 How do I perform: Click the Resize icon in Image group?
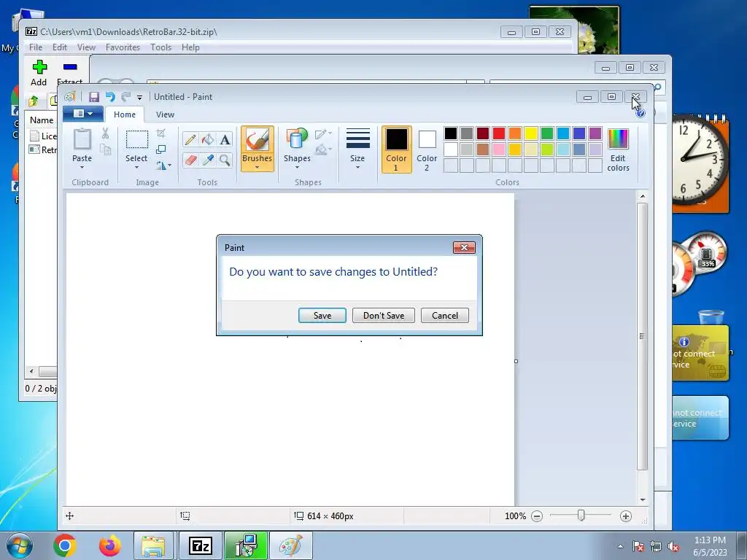click(x=161, y=149)
